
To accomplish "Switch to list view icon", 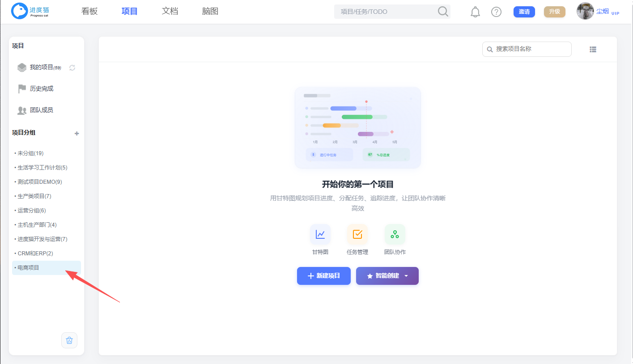I will click(593, 49).
